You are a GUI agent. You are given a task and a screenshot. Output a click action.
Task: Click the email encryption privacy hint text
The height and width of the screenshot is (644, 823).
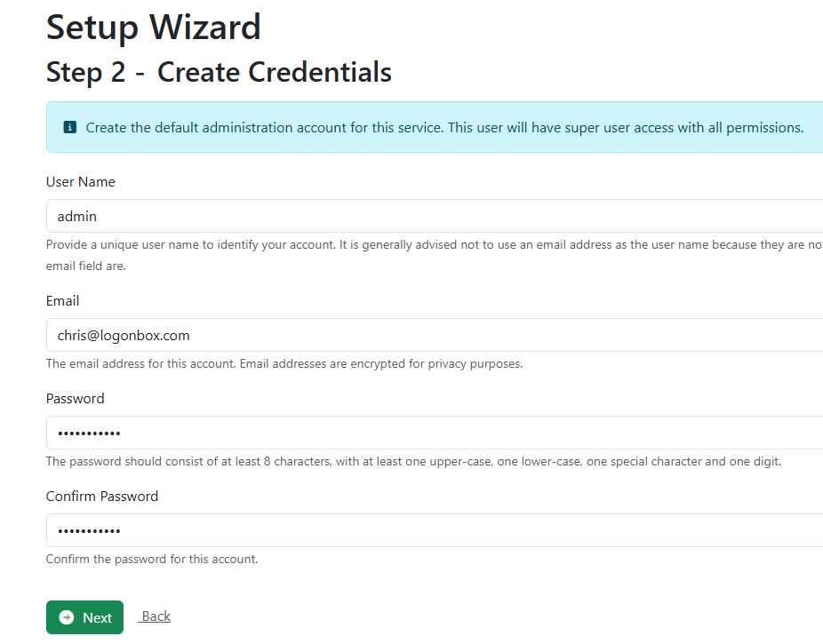[x=284, y=364]
